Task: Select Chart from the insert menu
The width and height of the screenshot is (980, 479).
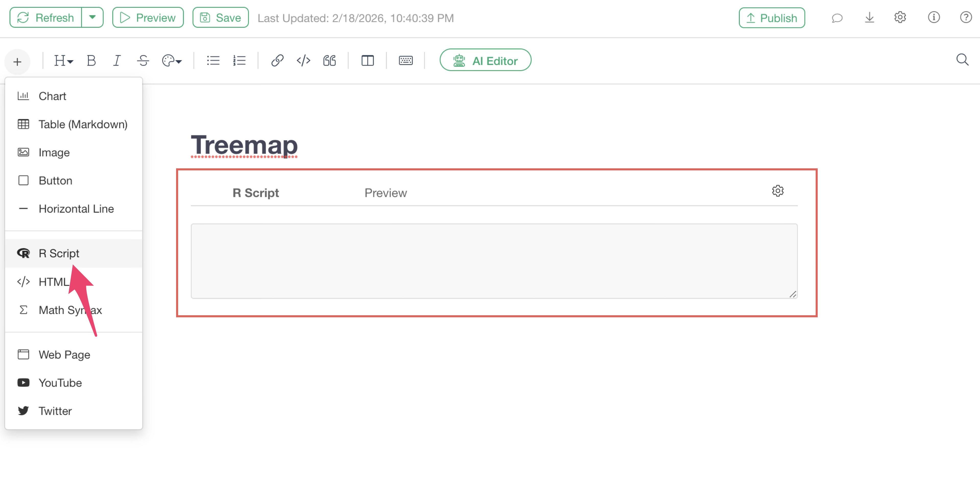Action: click(x=52, y=96)
